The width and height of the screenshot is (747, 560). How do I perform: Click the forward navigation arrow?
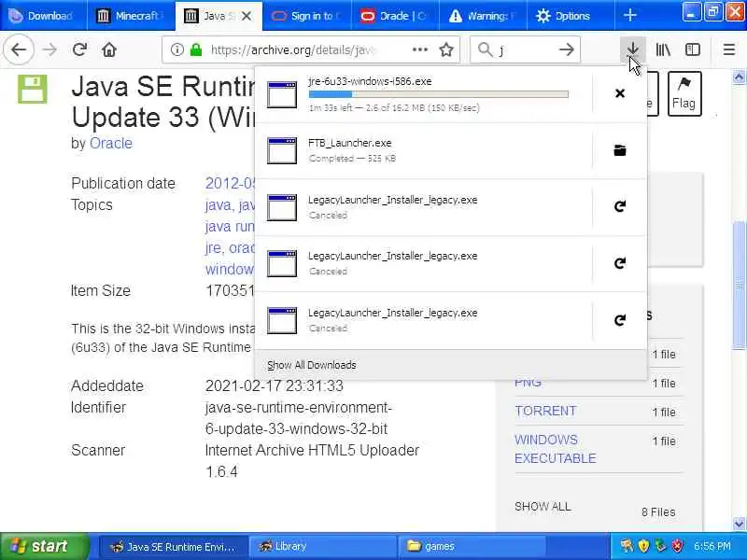49,49
